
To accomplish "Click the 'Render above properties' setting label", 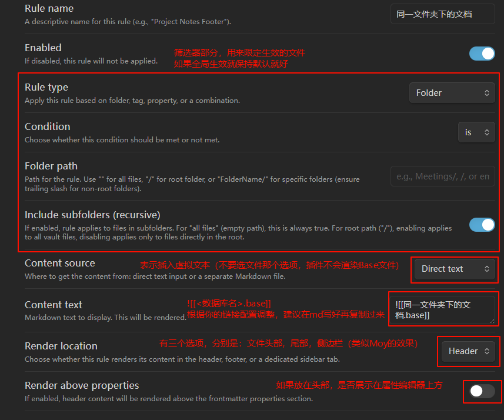I will click(x=82, y=385).
